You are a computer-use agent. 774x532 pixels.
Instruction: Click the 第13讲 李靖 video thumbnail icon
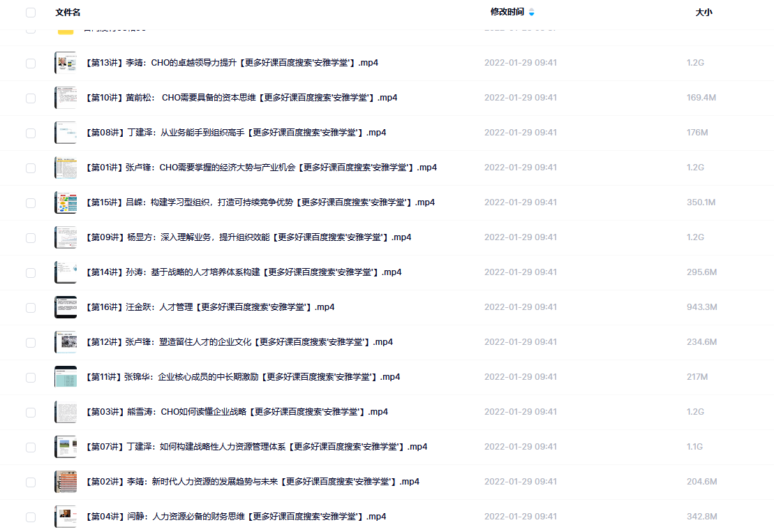click(x=66, y=63)
